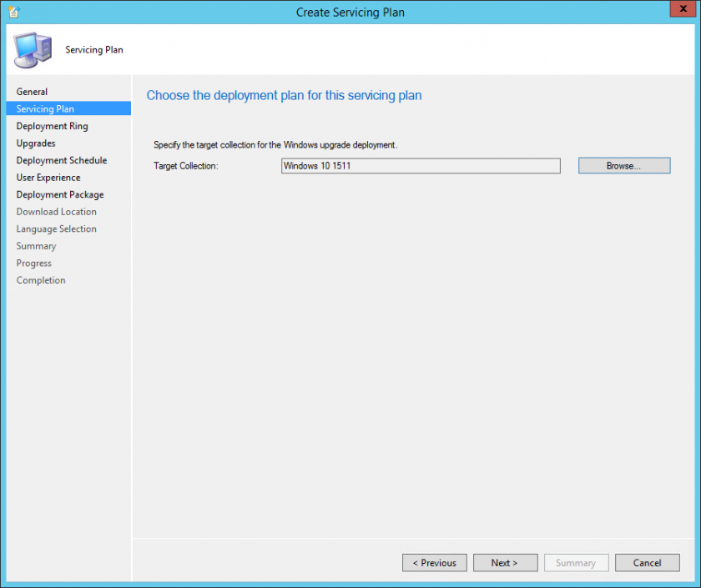Browse for a target collection
The height and width of the screenshot is (588, 701).
[623, 165]
